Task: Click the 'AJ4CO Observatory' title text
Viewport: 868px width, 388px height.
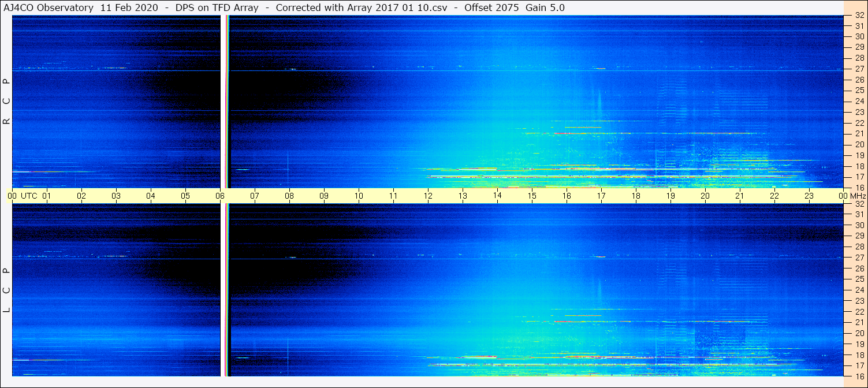Action: pos(49,8)
